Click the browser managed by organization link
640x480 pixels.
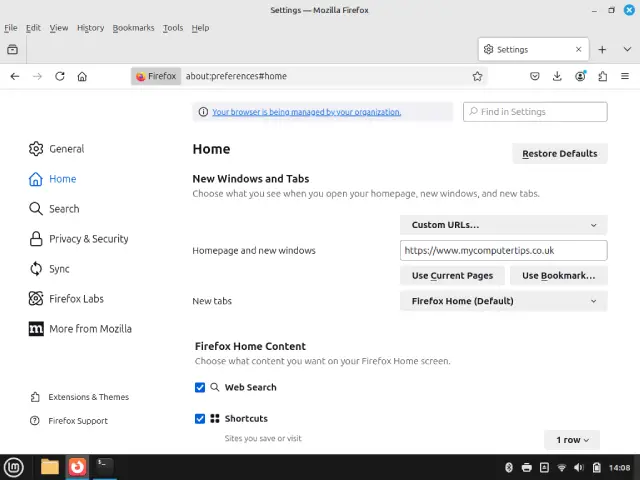(307, 112)
